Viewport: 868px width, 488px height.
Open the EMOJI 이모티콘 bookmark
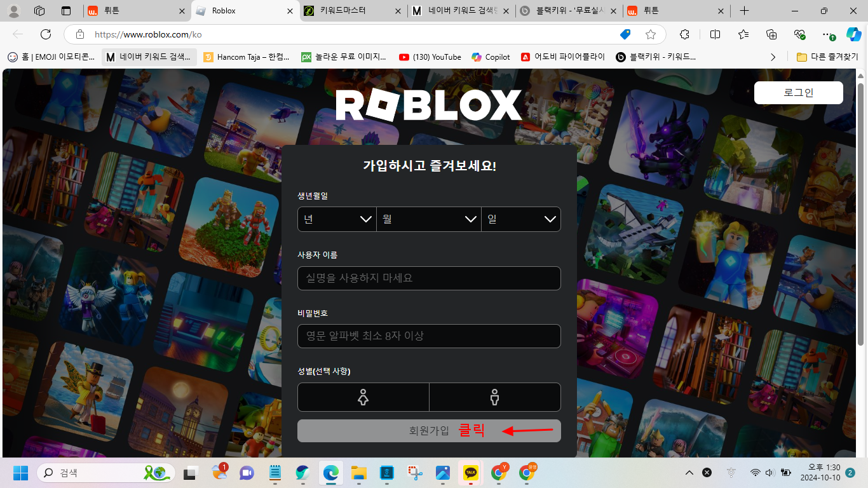51,57
